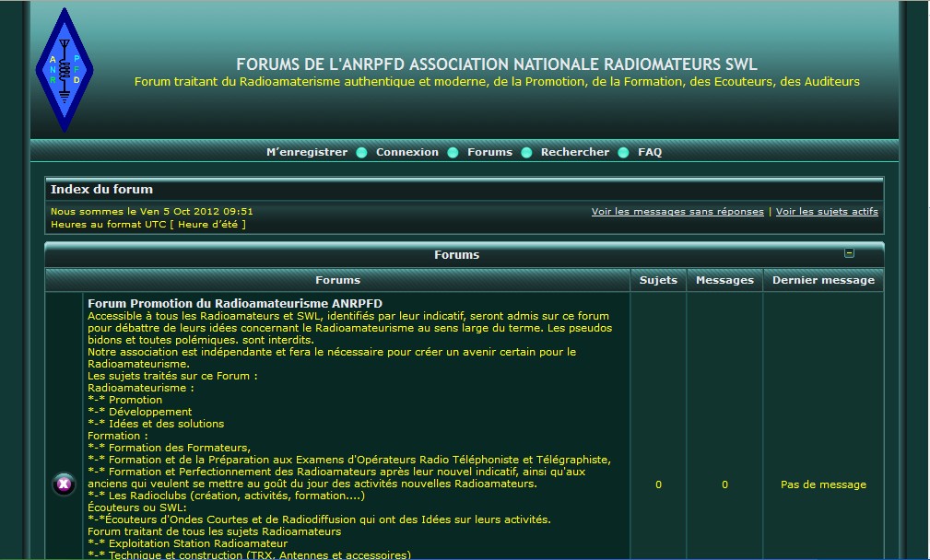This screenshot has height=560, width=930.
Task: Click the site title FORUMS DE L'ANRPFD
Action: [497, 64]
